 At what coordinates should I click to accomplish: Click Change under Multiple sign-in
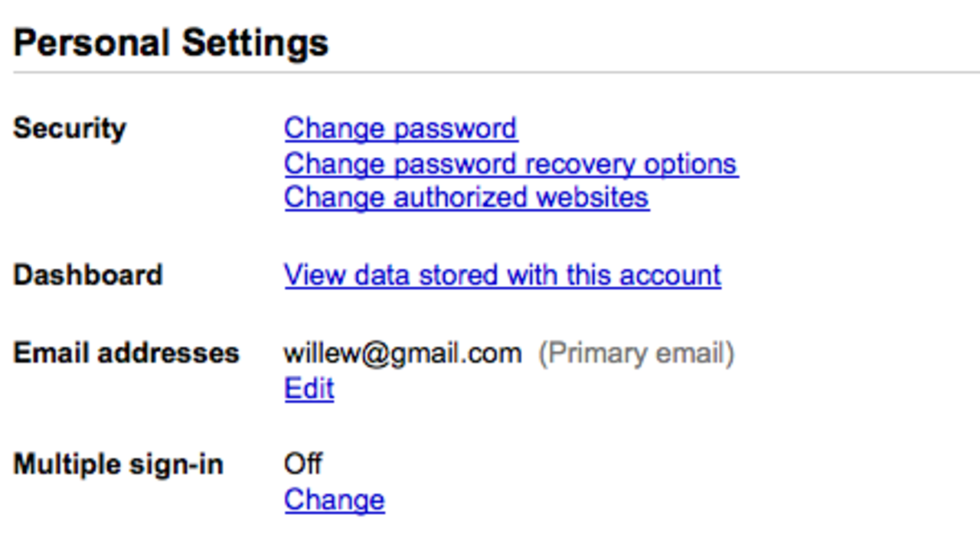335,500
